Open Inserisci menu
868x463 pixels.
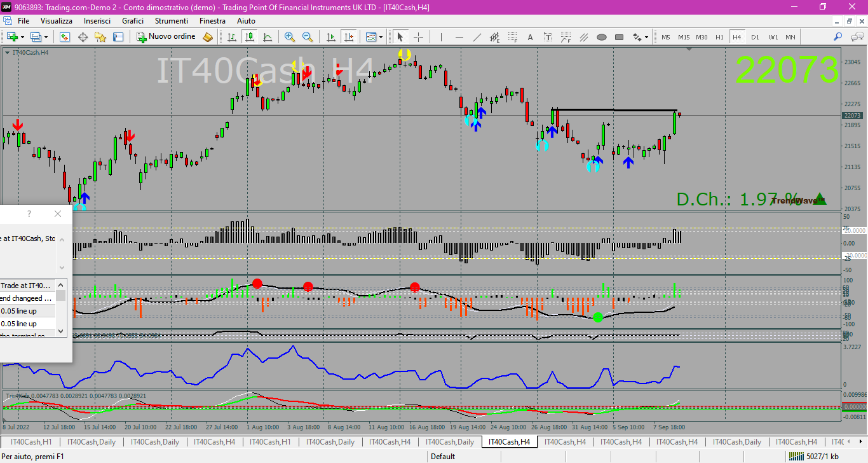pyautogui.click(x=97, y=21)
